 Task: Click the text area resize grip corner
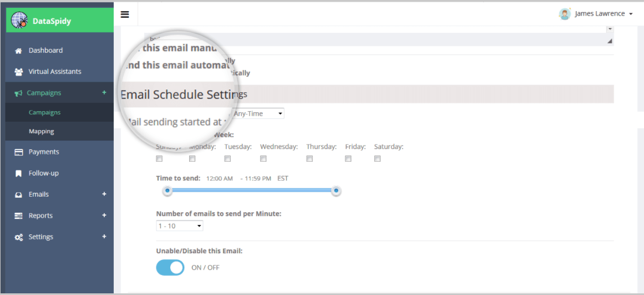click(x=610, y=41)
